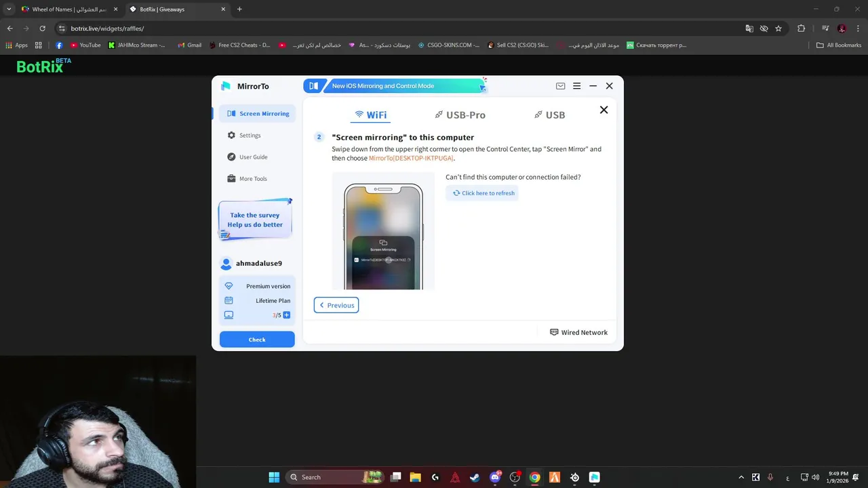The width and height of the screenshot is (868, 488).
Task: Open Chrome three-dot menu
Action: [x=859, y=28]
